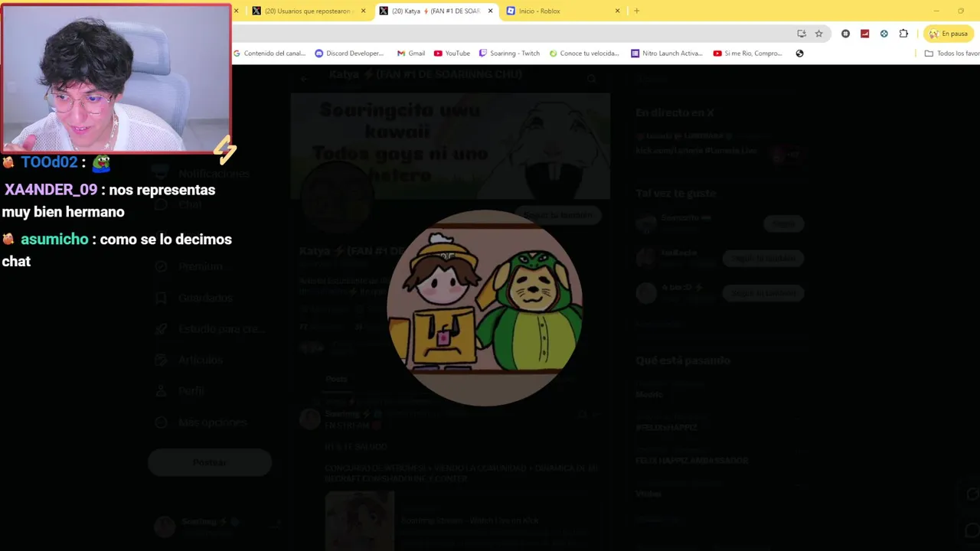Bookmark this page with the star icon
Viewport: 980px width, 551px height.
pyautogui.click(x=818, y=34)
